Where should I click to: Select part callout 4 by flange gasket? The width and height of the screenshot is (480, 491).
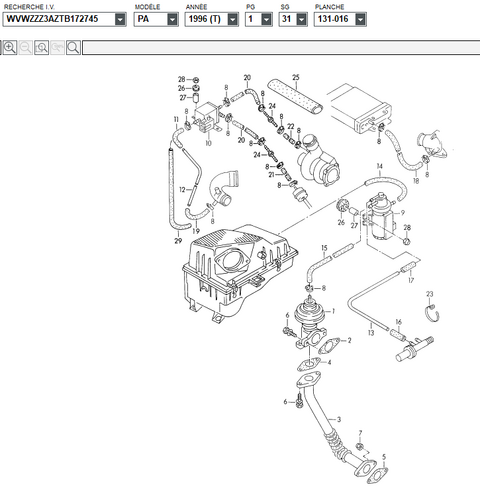coord(329,362)
